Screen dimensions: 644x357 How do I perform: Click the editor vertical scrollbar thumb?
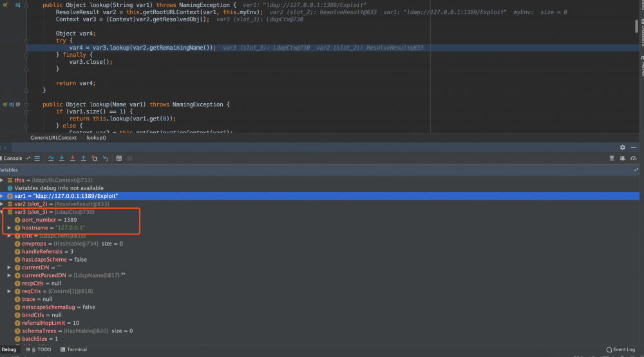[637, 26]
